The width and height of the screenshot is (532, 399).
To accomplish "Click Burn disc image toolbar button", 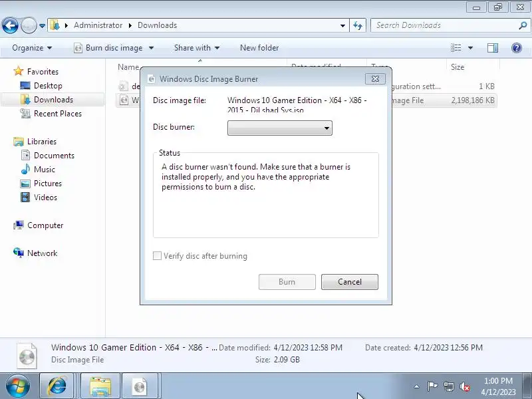I will pyautogui.click(x=108, y=48).
